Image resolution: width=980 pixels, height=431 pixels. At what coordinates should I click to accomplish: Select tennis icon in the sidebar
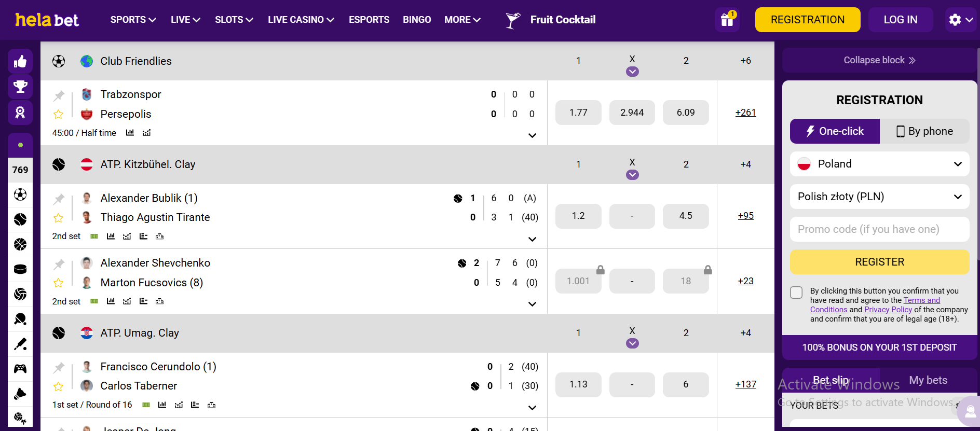(20, 219)
